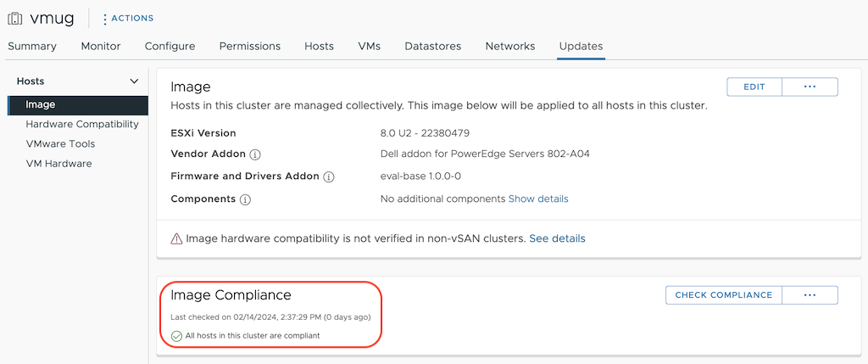Click the Last checked on timestamp text
Image resolution: width=868 pixels, height=364 pixels.
coord(270,317)
